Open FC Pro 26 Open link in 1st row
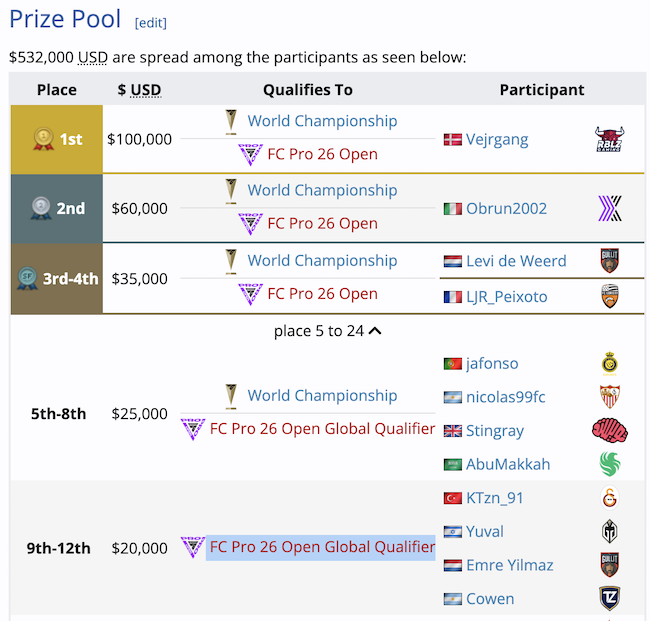The width and height of the screenshot is (650, 621). (322, 155)
